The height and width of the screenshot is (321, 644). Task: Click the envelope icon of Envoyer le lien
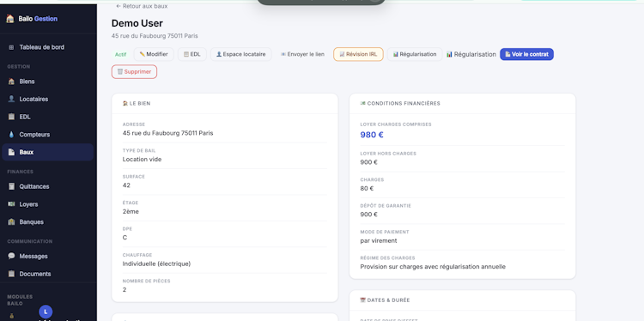click(x=283, y=54)
